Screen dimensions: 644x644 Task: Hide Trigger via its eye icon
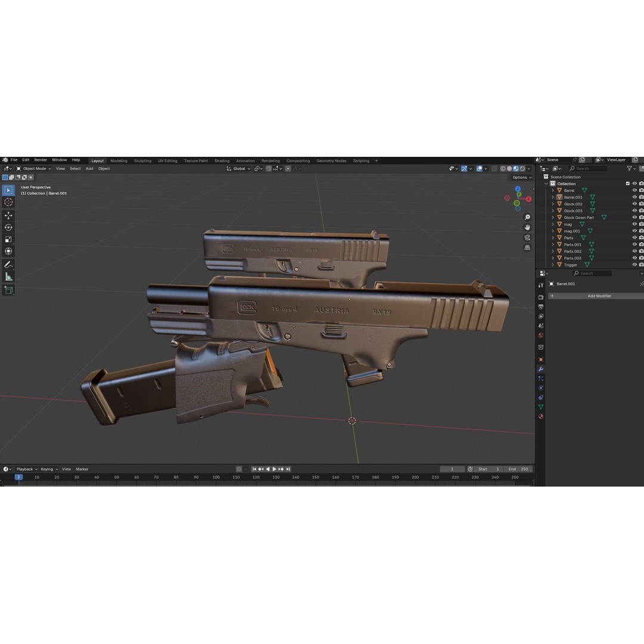pyautogui.click(x=634, y=265)
